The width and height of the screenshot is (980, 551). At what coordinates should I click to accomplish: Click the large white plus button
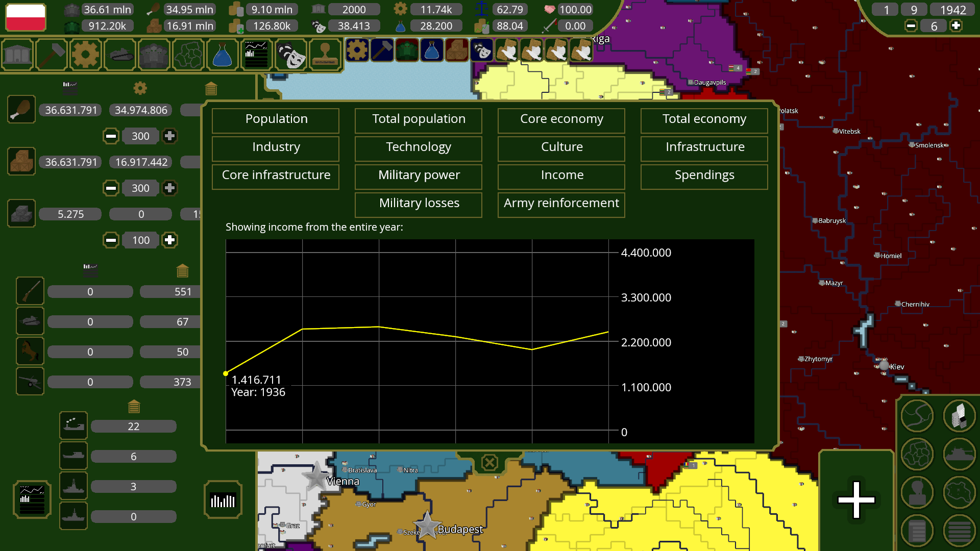pyautogui.click(x=856, y=500)
